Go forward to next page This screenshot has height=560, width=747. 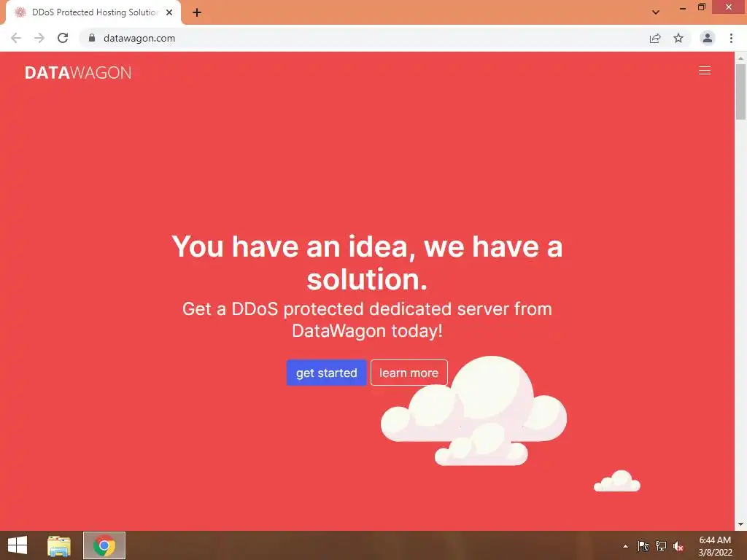pyautogui.click(x=39, y=38)
